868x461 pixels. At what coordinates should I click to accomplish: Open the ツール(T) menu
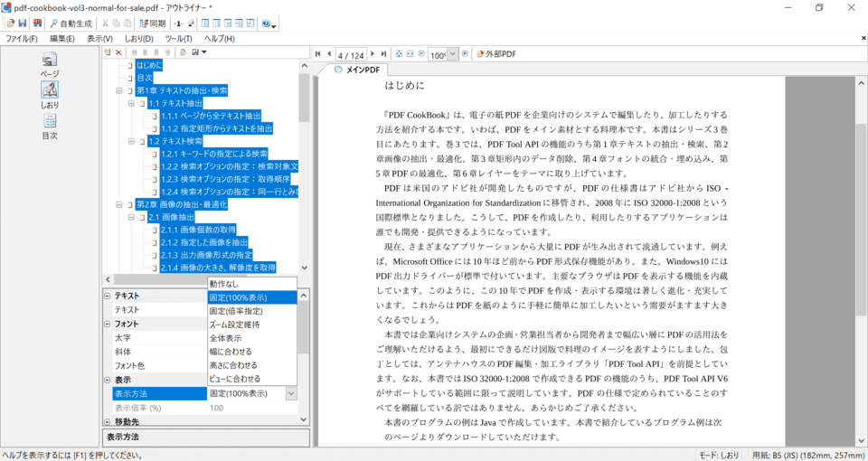click(x=178, y=39)
